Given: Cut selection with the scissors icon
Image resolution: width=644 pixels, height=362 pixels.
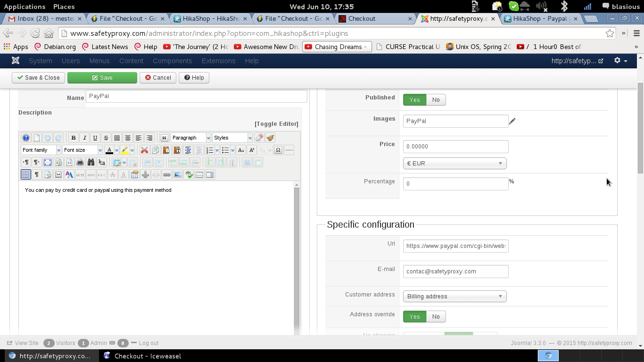Looking at the screenshot, I should point(144,150).
